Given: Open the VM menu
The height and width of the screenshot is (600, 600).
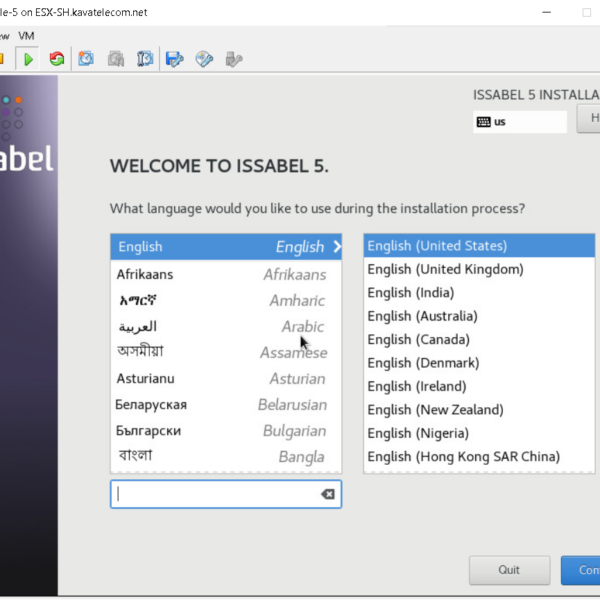Looking at the screenshot, I should pyautogui.click(x=26, y=35).
